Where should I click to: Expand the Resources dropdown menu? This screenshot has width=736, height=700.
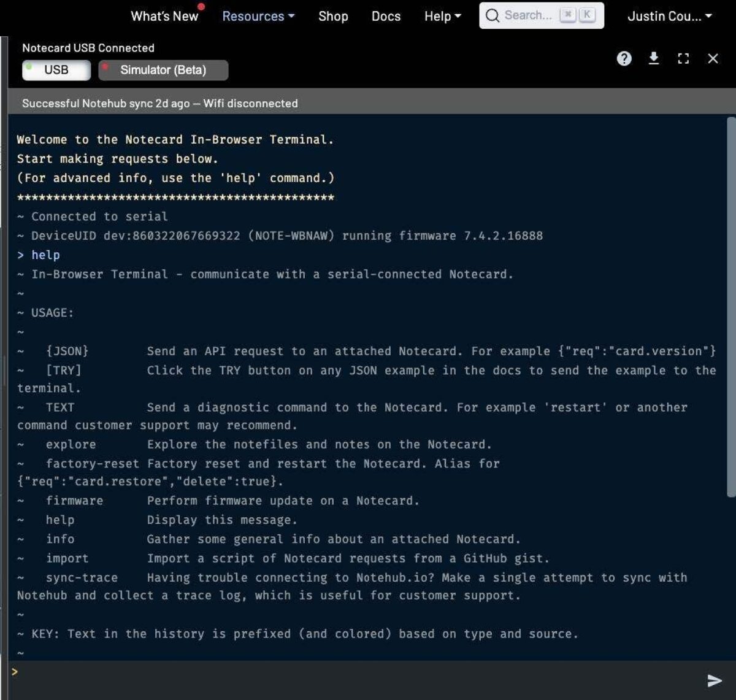point(258,17)
